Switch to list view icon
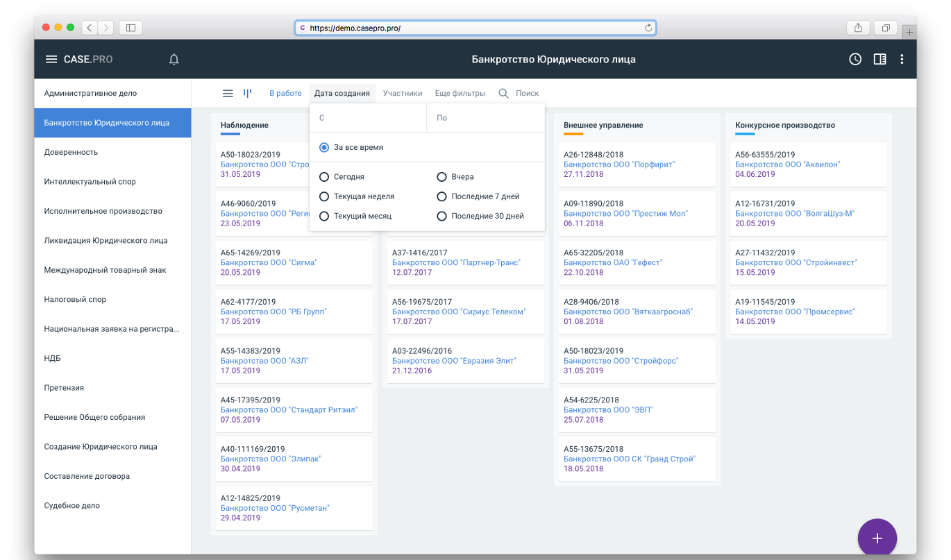The height and width of the screenshot is (560, 951). 228,94
